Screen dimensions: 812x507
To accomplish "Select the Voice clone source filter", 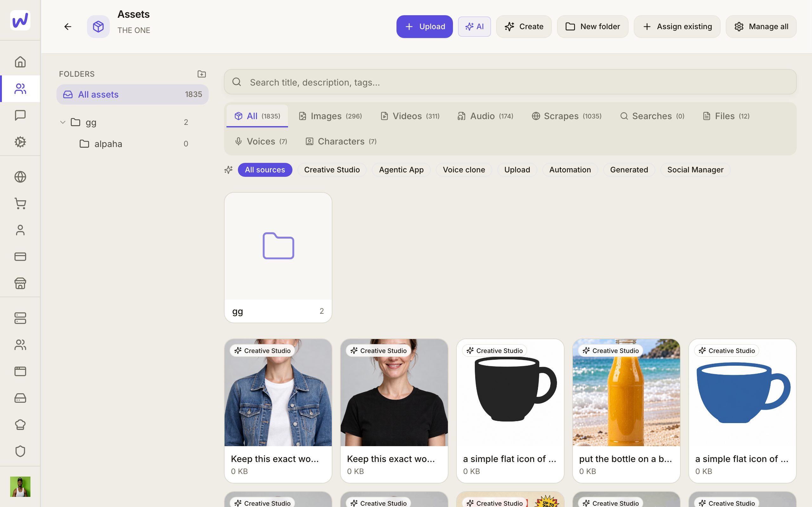I will click(x=464, y=170).
